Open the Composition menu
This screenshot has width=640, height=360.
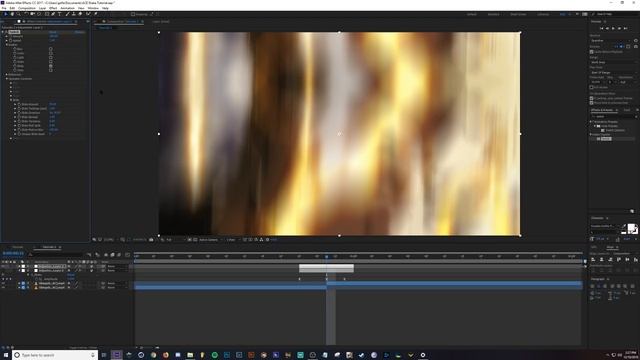(x=27, y=8)
